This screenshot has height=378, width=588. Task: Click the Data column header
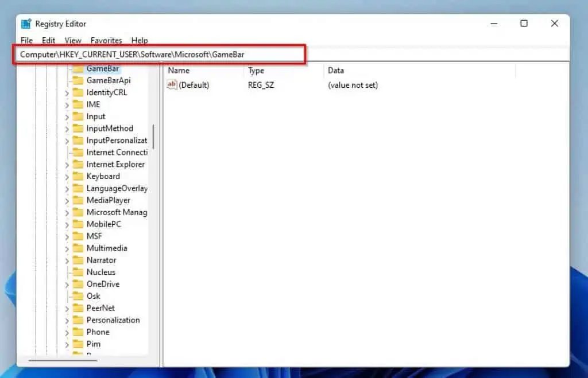point(336,71)
